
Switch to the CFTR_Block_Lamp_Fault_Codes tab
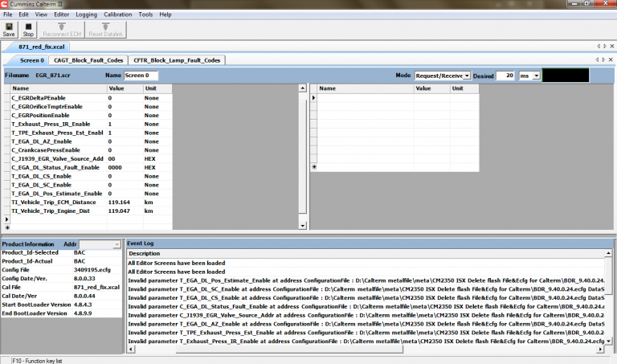tap(177, 60)
